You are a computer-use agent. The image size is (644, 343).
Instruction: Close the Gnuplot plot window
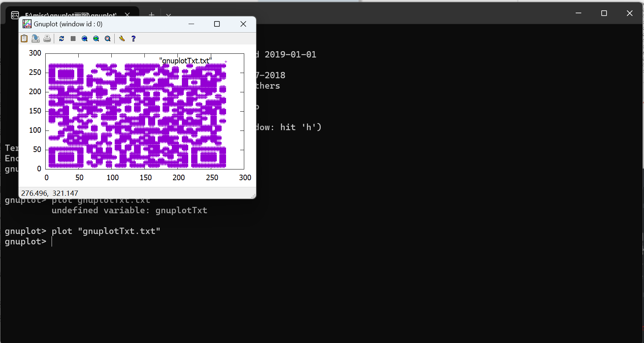tap(243, 24)
